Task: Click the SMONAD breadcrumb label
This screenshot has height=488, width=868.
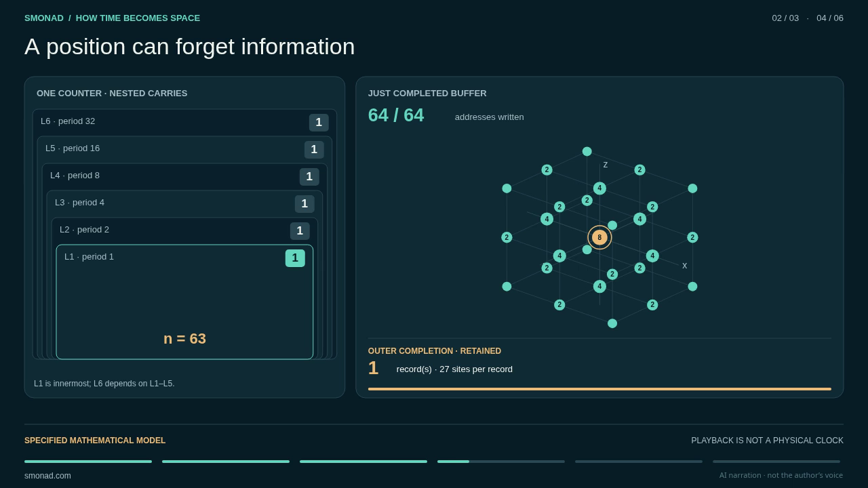Action: pos(44,18)
